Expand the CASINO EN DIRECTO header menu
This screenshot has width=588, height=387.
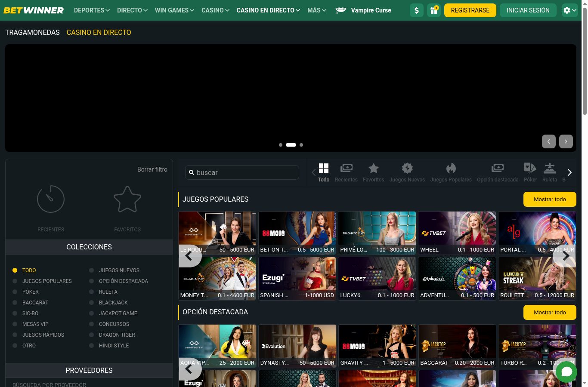point(268,10)
